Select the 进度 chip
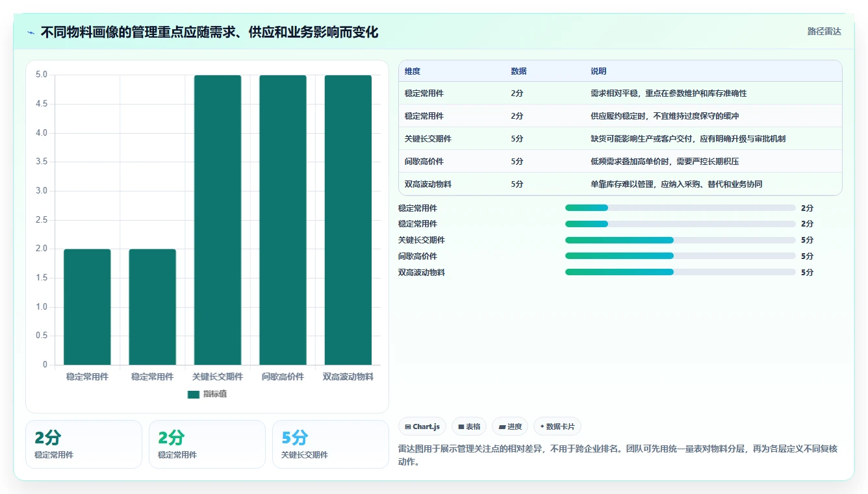This screenshot has width=868, height=494. coord(510,426)
